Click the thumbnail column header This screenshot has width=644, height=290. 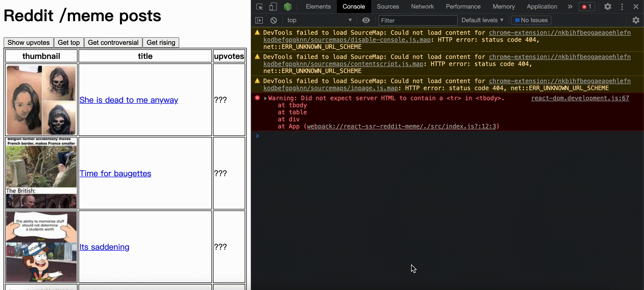click(41, 56)
